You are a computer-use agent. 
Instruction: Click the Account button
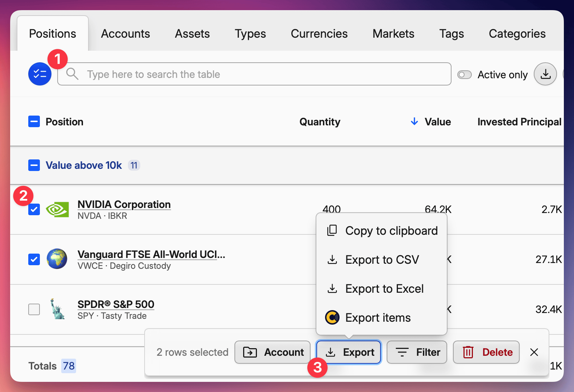pos(273,352)
